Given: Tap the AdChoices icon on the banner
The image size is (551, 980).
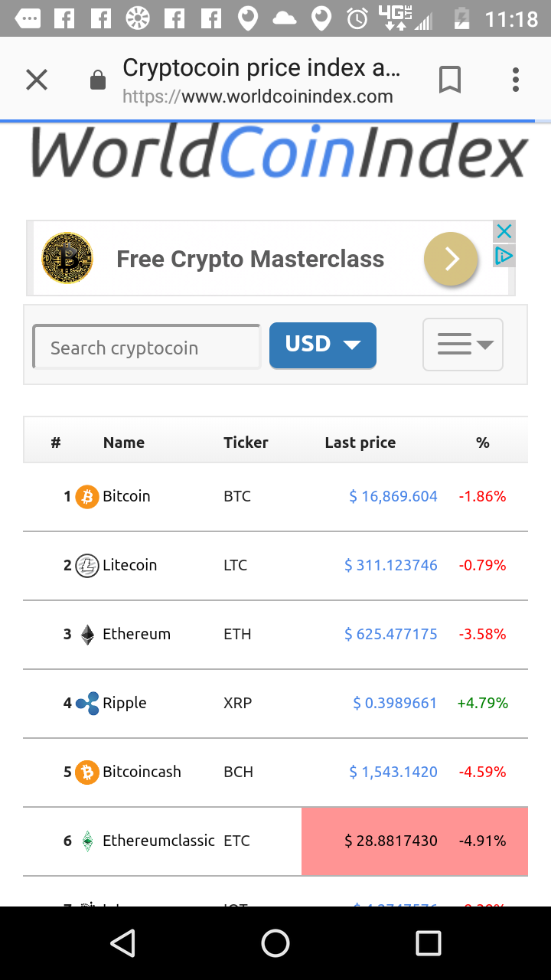Looking at the screenshot, I should (x=504, y=256).
